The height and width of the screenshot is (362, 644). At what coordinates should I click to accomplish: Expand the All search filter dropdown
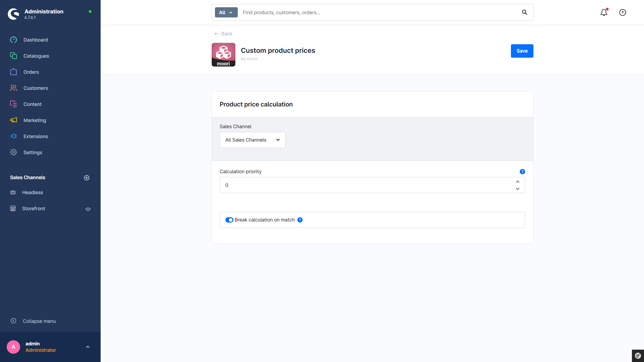click(226, 12)
